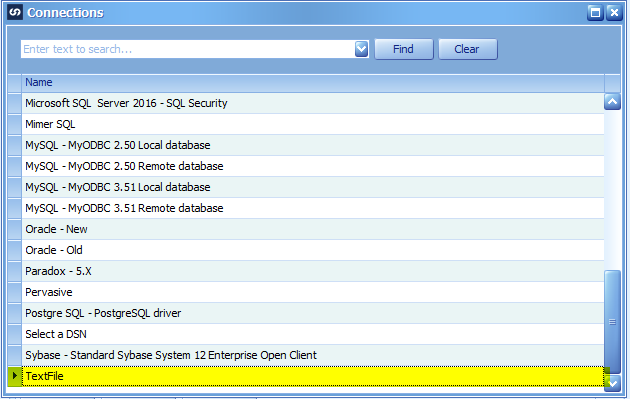630x399 pixels.
Task: Close the Connections window
Action: pyautogui.click(x=614, y=13)
